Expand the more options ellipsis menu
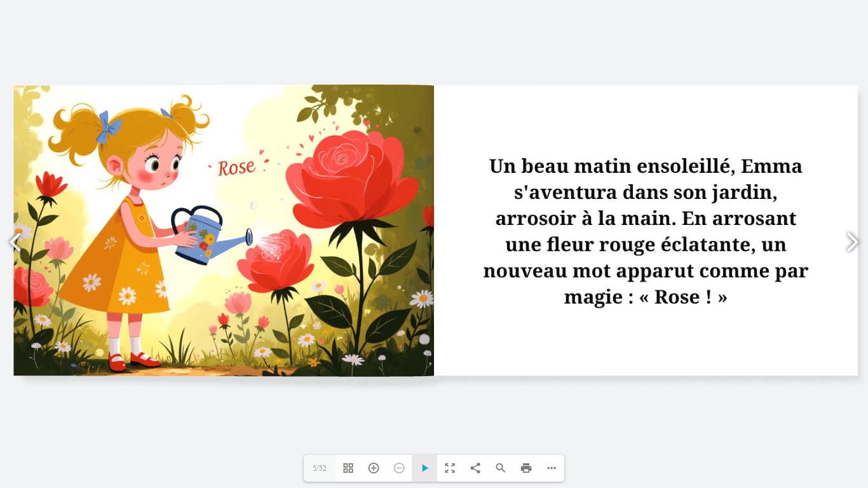Image resolution: width=868 pixels, height=488 pixels. tap(552, 468)
